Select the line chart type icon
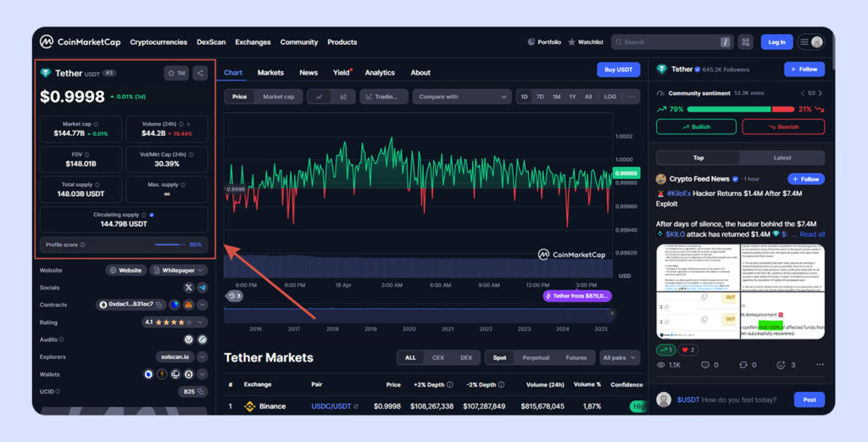Viewport: 868px width, 442px height. click(320, 97)
